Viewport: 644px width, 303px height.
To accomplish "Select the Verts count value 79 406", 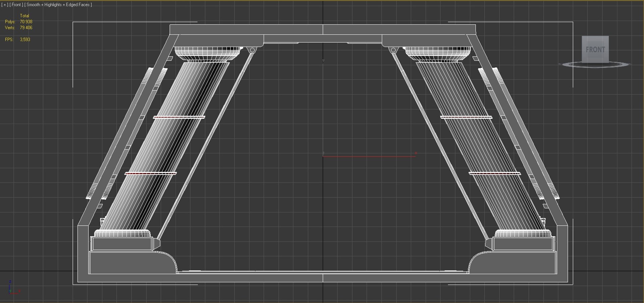I will coord(26,28).
